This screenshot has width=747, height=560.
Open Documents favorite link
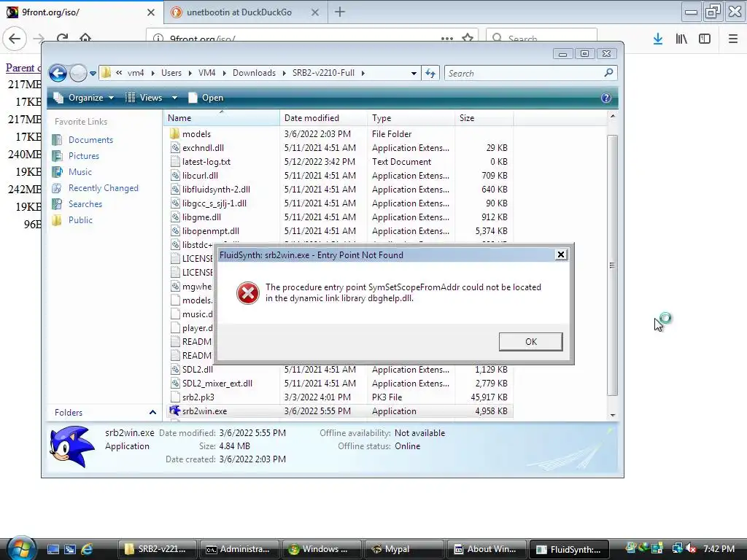click(x=90, y=140)
